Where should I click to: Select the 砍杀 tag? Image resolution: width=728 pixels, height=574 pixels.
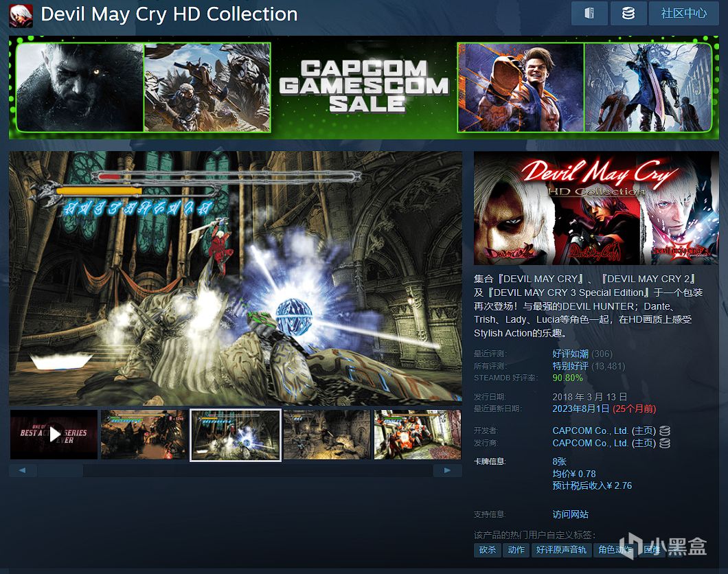coord(487,550)
